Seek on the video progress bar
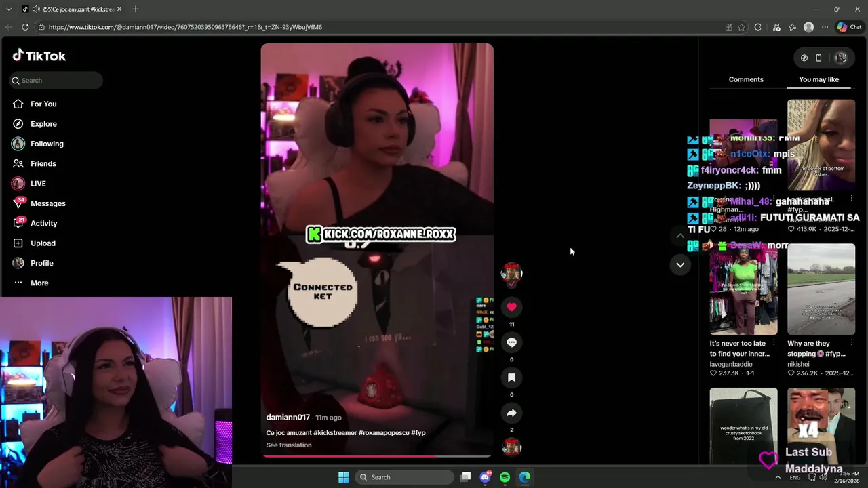Screen dimensions: 868x488 [377, 456]
